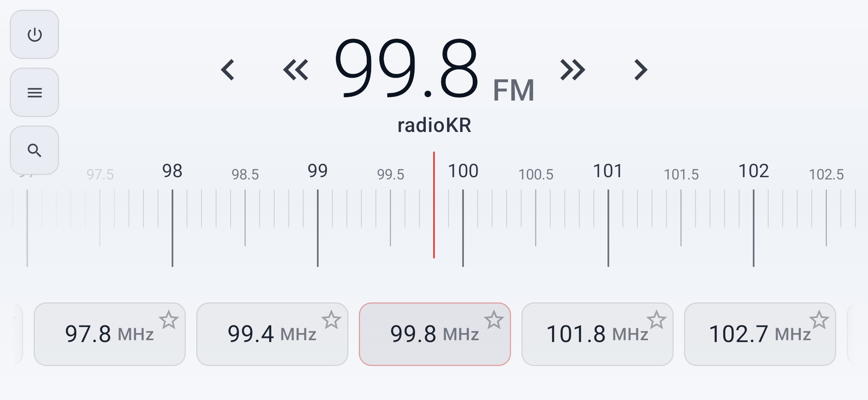
Task: Tap the 100 mark on the frequency dial
Action: coord(463,171)
